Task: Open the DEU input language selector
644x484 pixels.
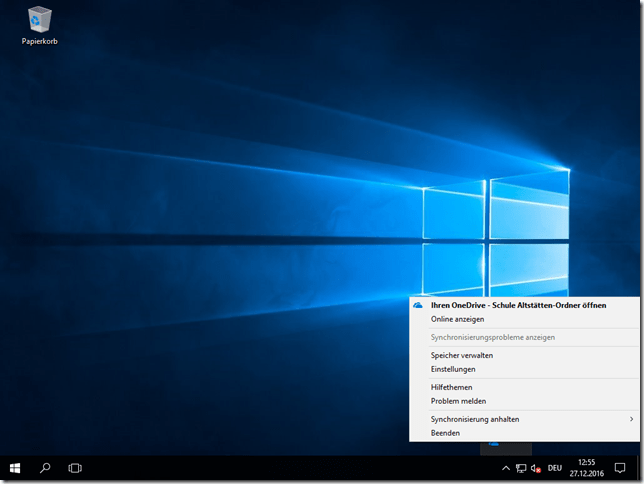Action: 555,468
